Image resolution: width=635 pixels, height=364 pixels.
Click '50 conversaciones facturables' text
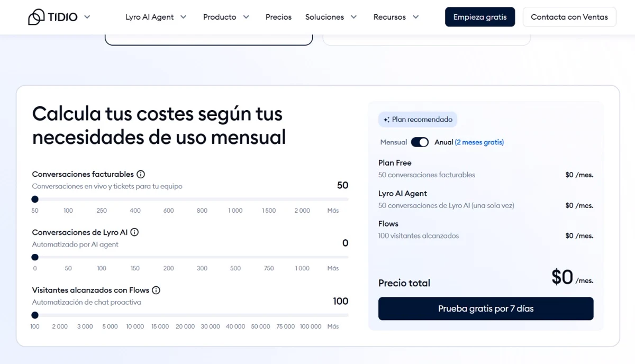coord(427,175)
